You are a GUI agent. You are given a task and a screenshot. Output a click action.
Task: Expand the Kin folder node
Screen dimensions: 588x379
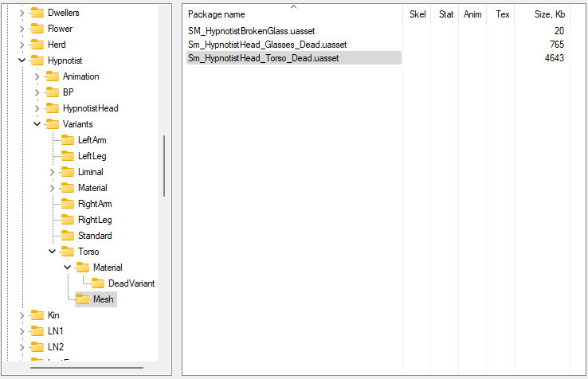tap(22, 315)
